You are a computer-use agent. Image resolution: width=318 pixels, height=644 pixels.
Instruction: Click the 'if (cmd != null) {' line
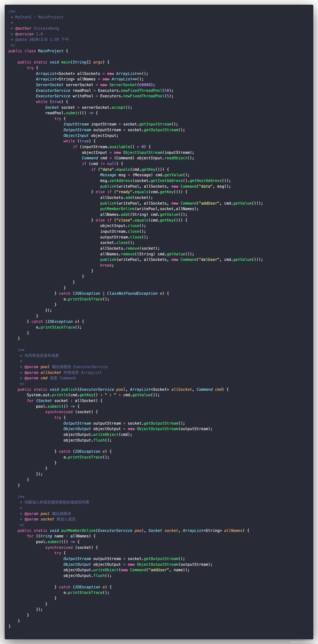(x=103, y=164)
